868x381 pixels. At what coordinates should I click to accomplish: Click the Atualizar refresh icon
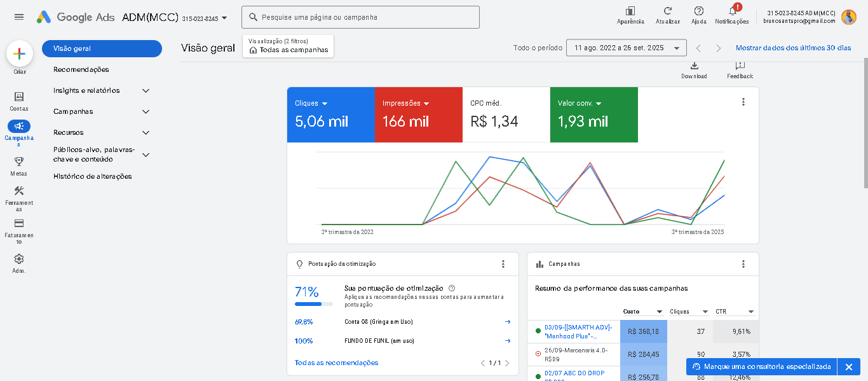click(x=668, y=11)
